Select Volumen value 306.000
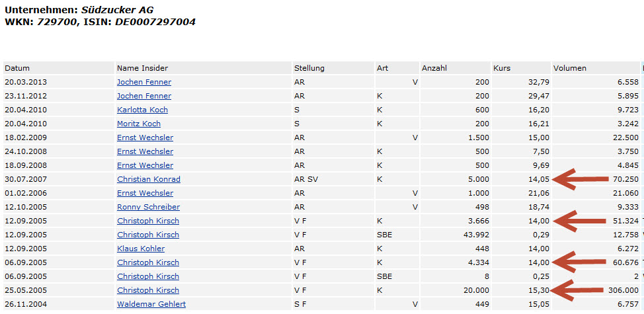Viewport: 644px width, 314px height. [x=624, y=290]
